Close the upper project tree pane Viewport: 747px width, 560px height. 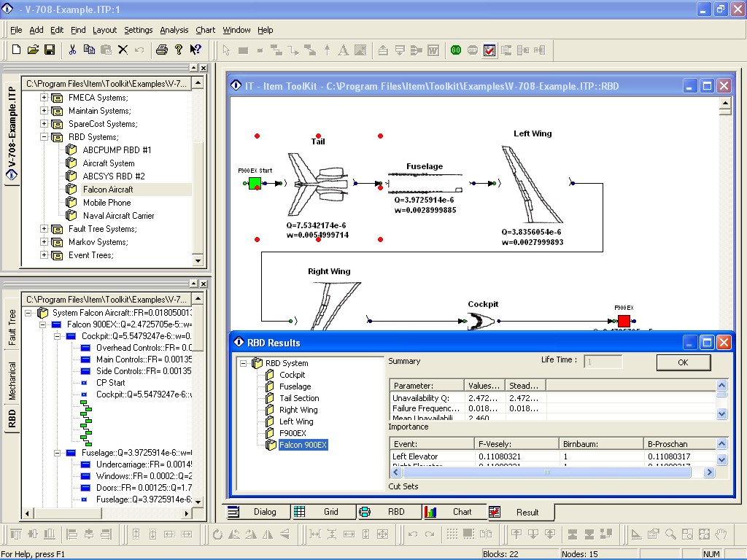coord(204,68)
